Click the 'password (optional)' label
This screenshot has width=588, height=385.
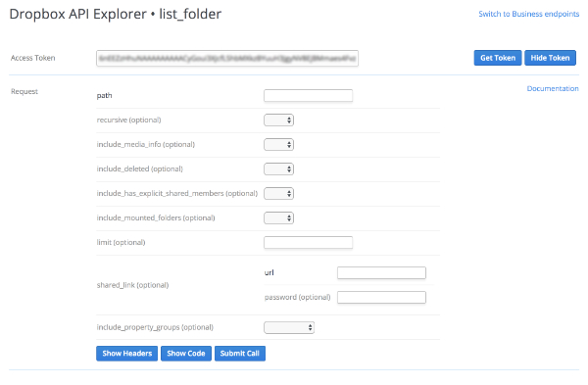click(x=297, y=297)
